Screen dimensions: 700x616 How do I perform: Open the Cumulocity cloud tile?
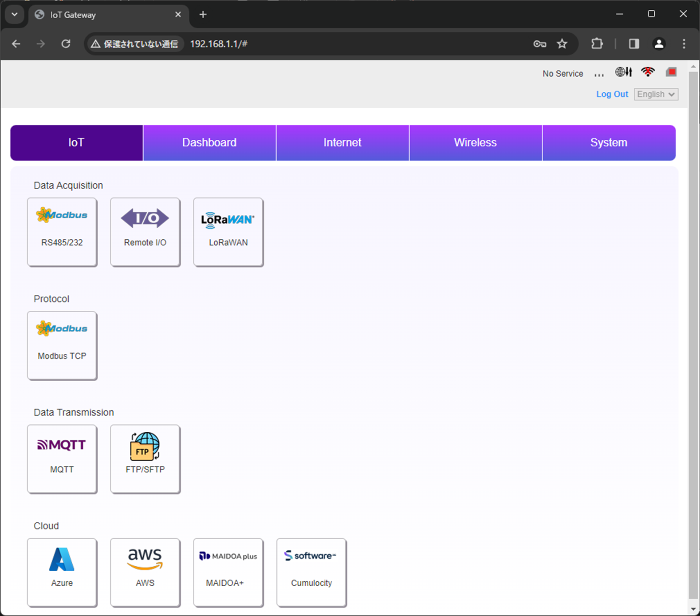(311, 572)
